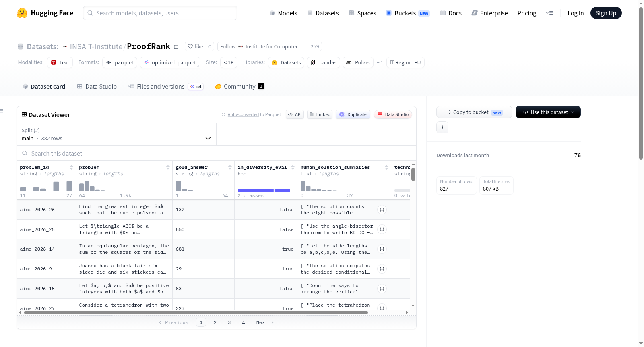Open the left sidebar table of contents icon
The width and height of the screenshot is (644, 347).
click(2, 111)
